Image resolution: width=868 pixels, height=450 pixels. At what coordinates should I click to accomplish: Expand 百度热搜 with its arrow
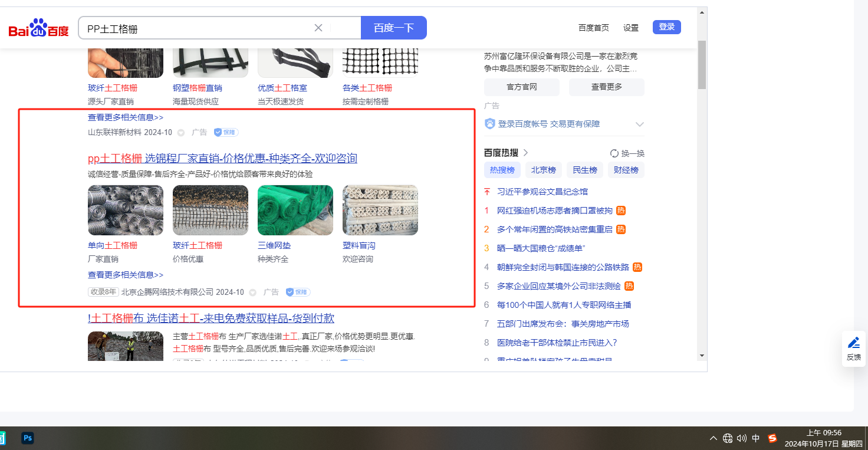(525, 153)
